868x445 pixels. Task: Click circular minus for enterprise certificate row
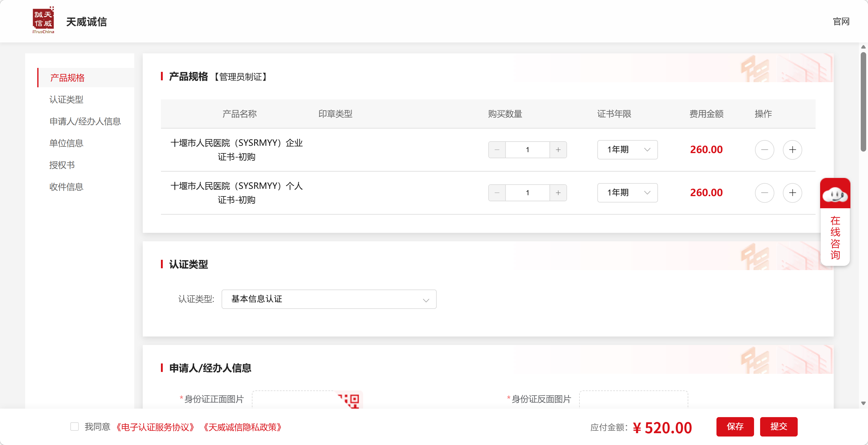[x=764, y=150]
